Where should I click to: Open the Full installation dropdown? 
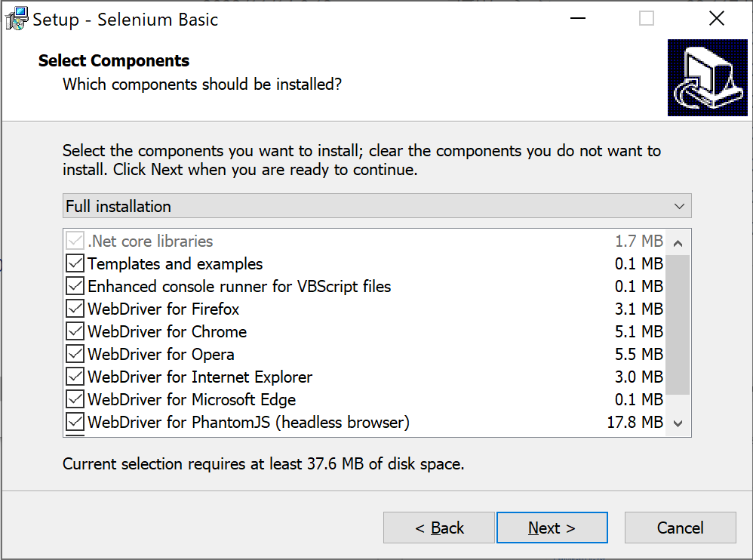[x=377, y=205]
